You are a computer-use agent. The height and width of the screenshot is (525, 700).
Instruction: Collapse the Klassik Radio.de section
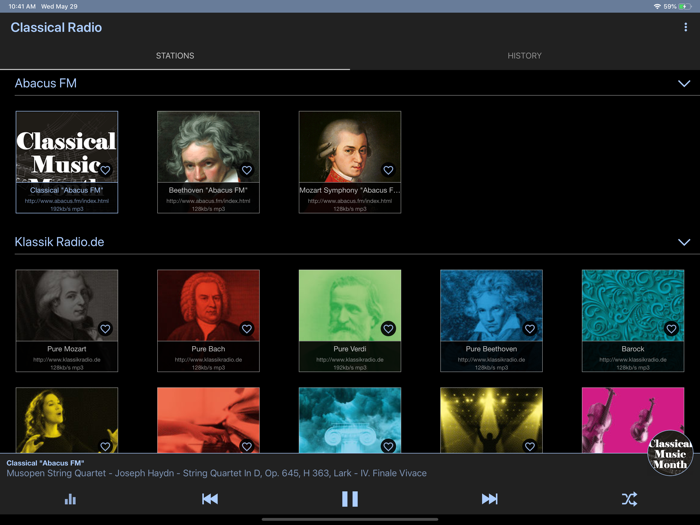click(x=684, y=242)
